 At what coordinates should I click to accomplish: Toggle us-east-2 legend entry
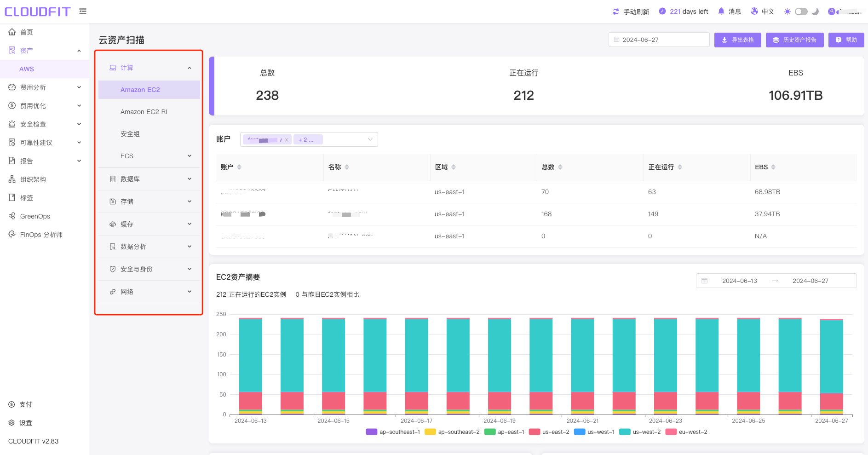point(549,432)
